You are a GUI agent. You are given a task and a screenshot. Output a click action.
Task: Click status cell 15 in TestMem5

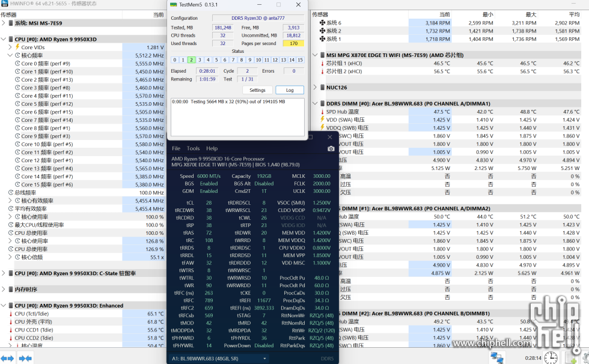(300, 60)
